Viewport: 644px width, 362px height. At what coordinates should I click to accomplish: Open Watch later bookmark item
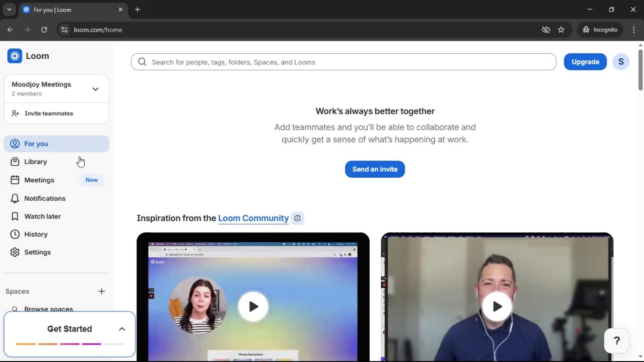tap(42, 217)
